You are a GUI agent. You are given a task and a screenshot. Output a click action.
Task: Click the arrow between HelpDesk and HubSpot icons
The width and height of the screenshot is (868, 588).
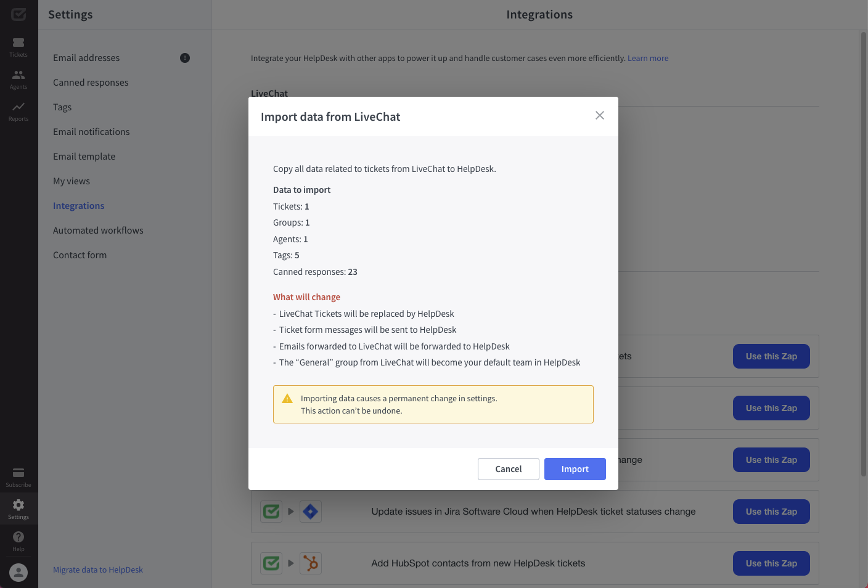tap(291, 563)
